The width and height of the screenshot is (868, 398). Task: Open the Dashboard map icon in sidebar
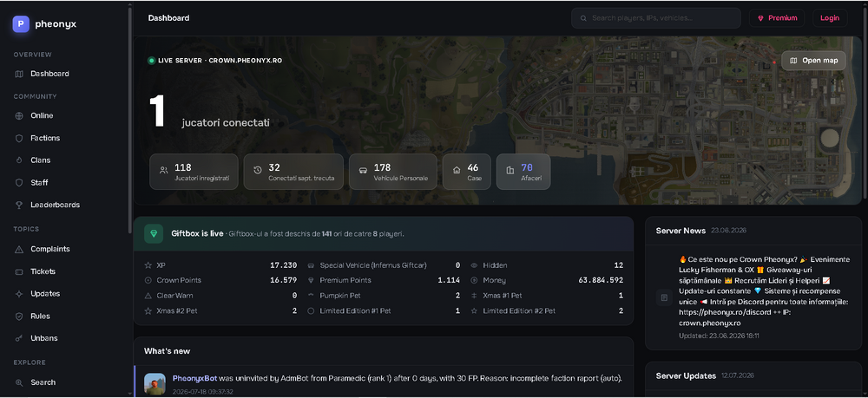coord(19,74)
